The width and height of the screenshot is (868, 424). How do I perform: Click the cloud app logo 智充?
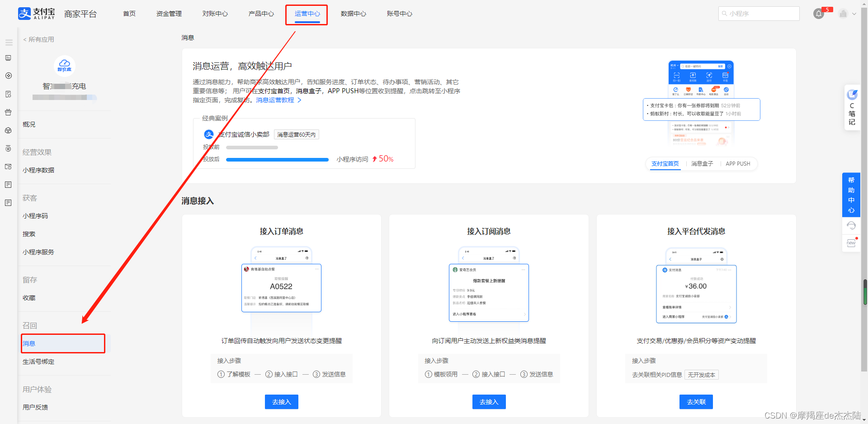tap(65, 66)
